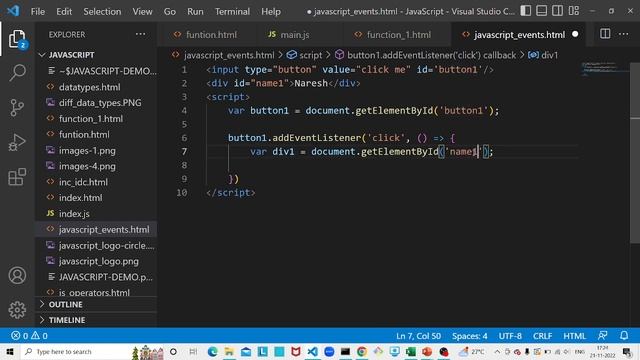Close unsaved javascript_events.html tab dot

[x=575, y=35]
